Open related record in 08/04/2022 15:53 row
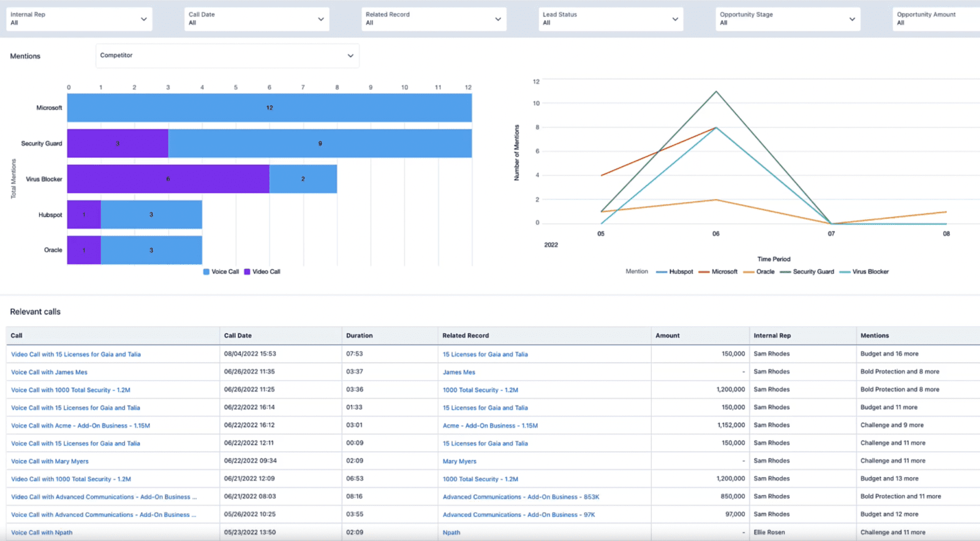980x541 pixels. pyautogui.click(x=485, y=354)
